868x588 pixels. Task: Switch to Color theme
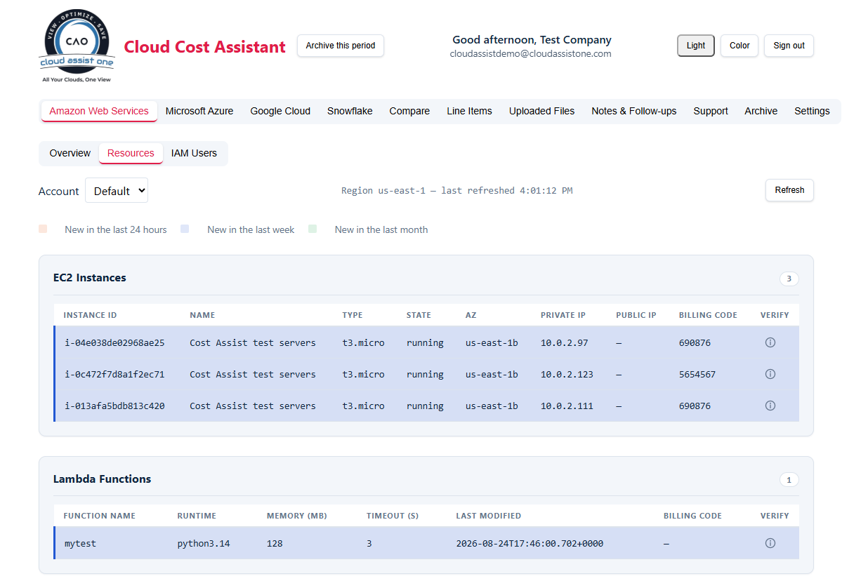tap(739, 46)
